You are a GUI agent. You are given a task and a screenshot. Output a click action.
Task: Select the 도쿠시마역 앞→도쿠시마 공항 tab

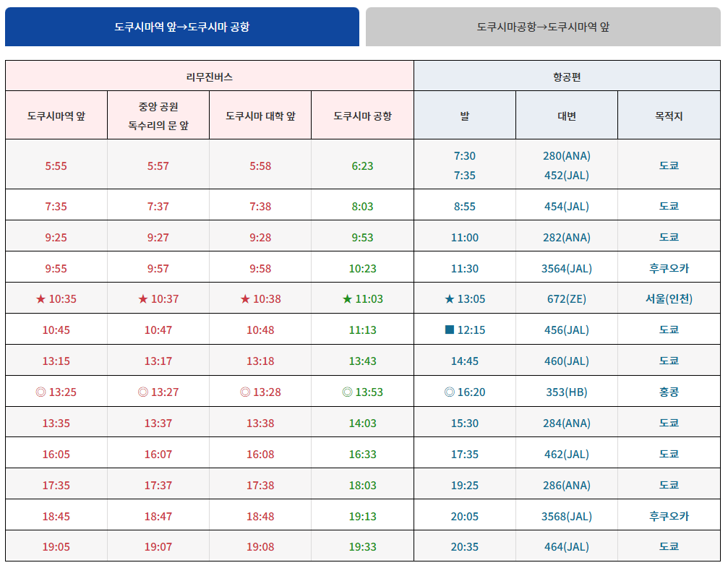(182, 25)
